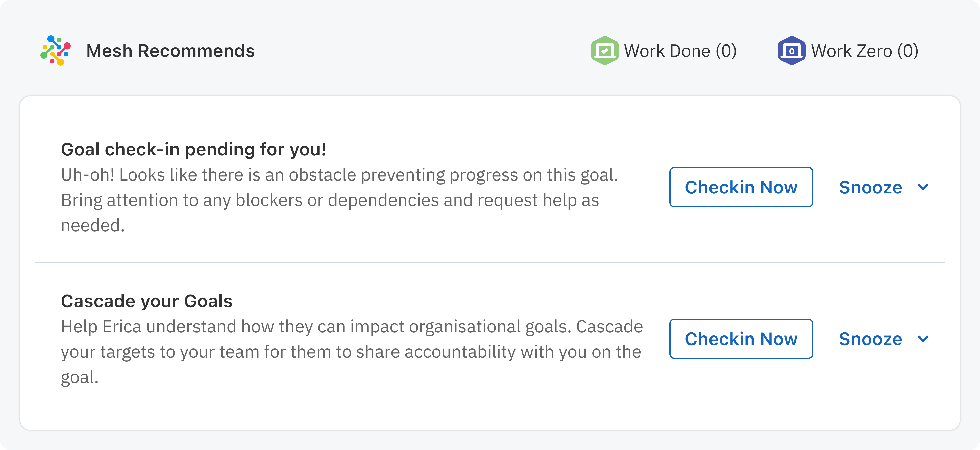Click the green Work Done badge icon
Viewport: 980px width, 450px height.
(604, 51)
